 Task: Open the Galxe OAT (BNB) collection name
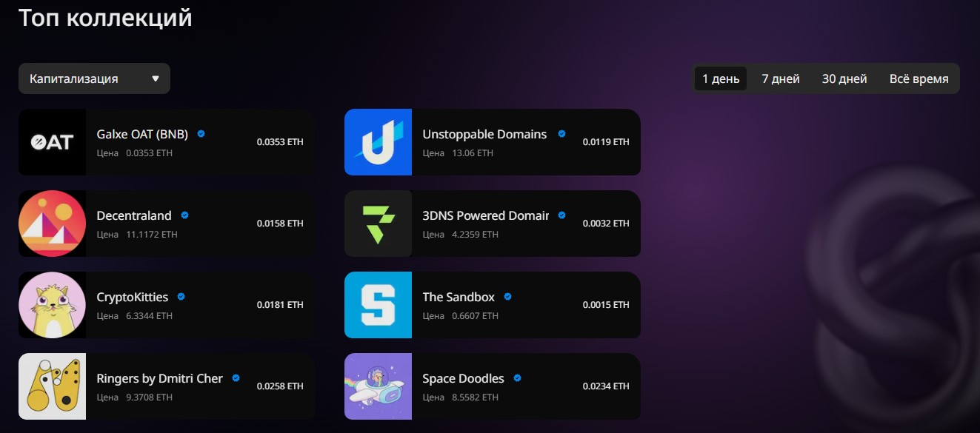[142, 135]
